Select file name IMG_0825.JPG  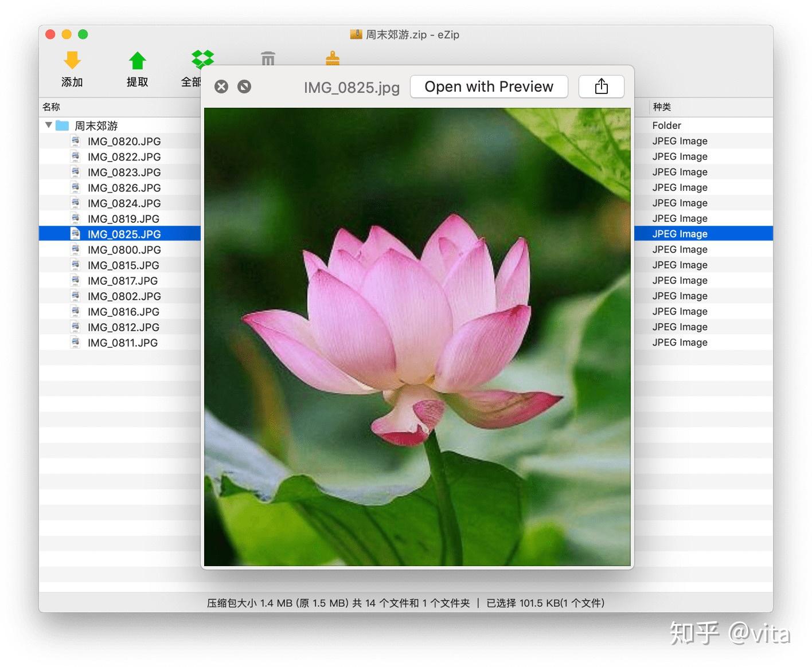tap(124, 234)
